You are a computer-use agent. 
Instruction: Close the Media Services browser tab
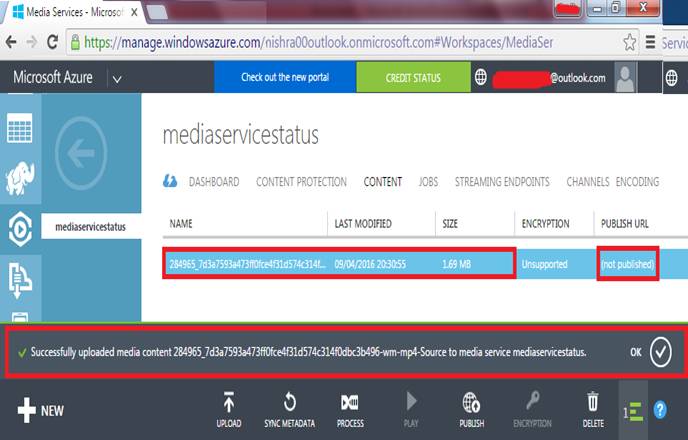coord(134,12)
